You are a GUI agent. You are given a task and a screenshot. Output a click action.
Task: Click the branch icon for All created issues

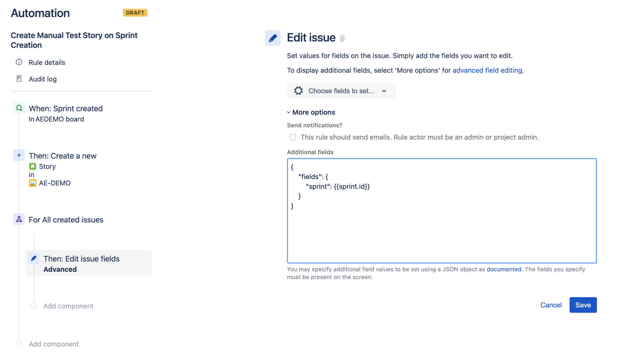19,219
